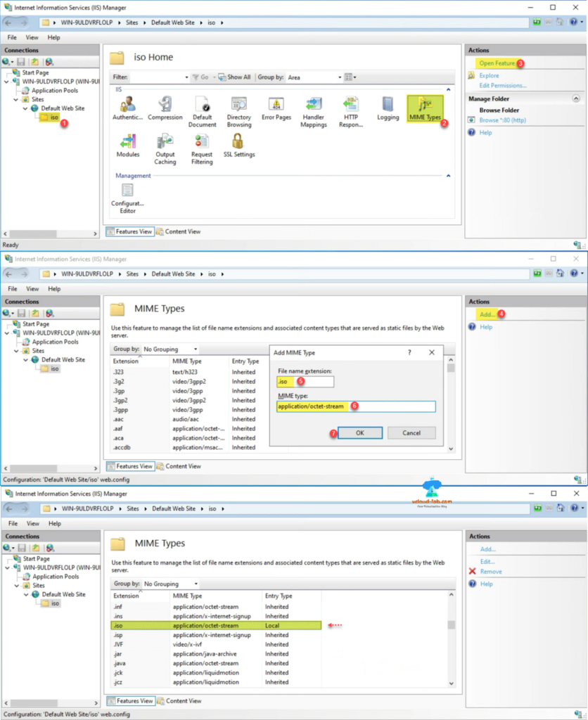
Task: Open the Request Filtering icon
Action: [202, 148]
